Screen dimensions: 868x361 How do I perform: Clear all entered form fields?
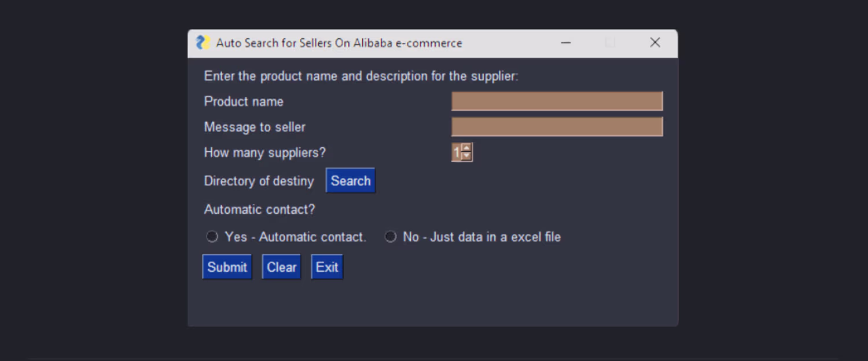[281, 267]
